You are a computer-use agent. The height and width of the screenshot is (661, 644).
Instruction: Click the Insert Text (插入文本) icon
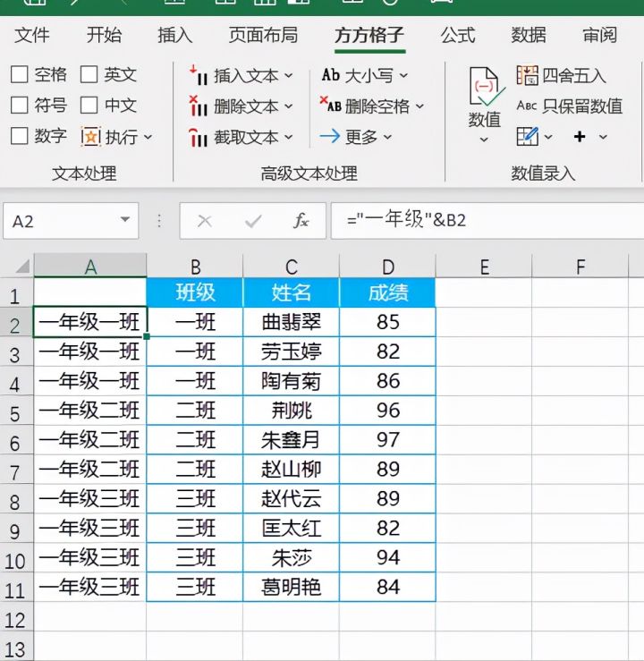[x=198, y=76]
